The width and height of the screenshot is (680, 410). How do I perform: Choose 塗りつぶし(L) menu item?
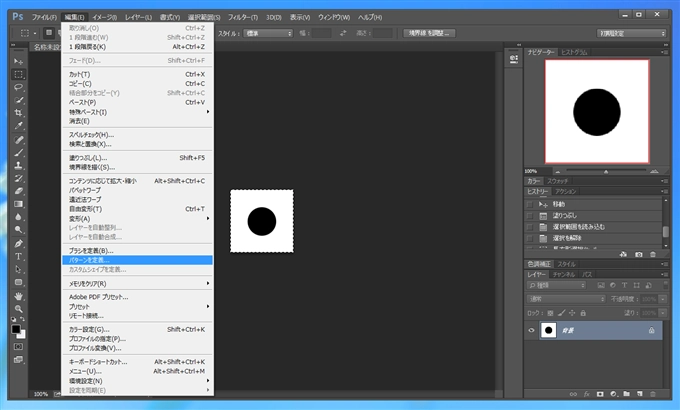[x=137, y=158]
